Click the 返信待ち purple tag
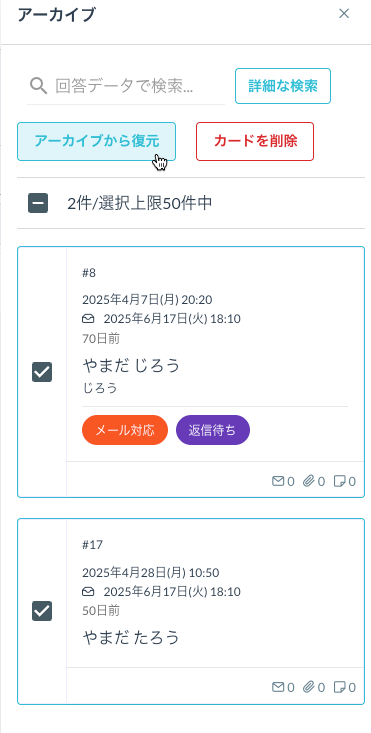 coord(213,430)
